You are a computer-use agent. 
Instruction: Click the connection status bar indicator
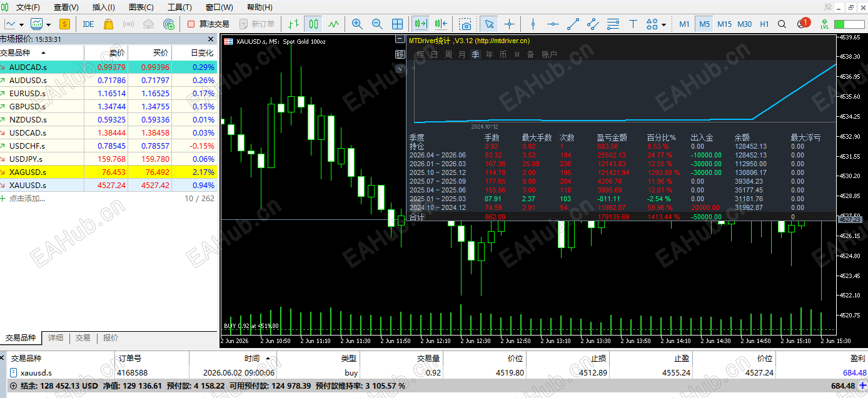[848, 24]
